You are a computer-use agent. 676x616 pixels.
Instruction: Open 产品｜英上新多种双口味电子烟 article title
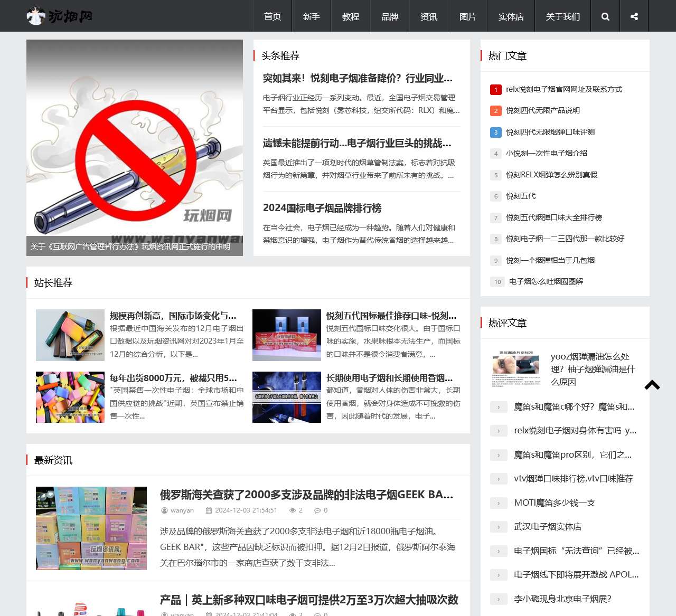(309, 600)
